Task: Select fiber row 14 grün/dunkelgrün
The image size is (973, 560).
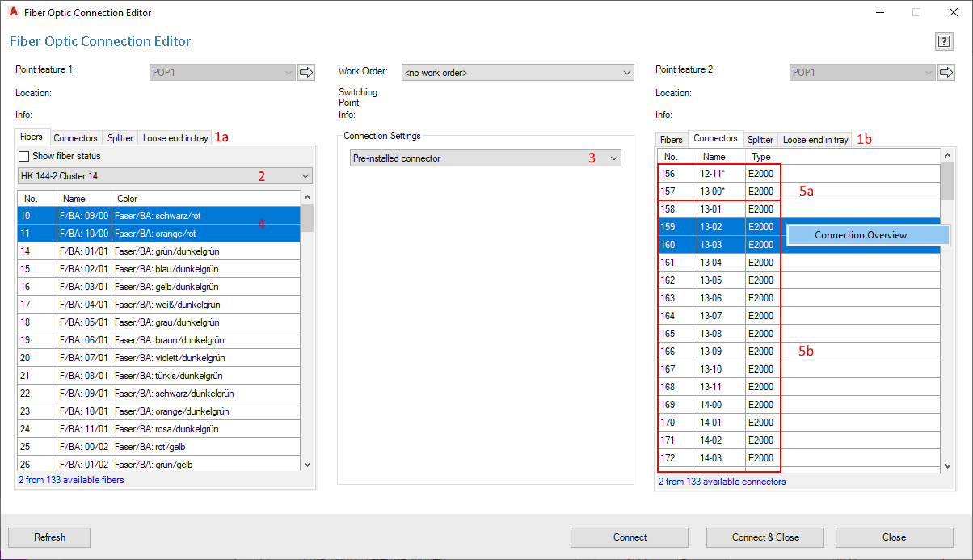Action: [159, 251]
